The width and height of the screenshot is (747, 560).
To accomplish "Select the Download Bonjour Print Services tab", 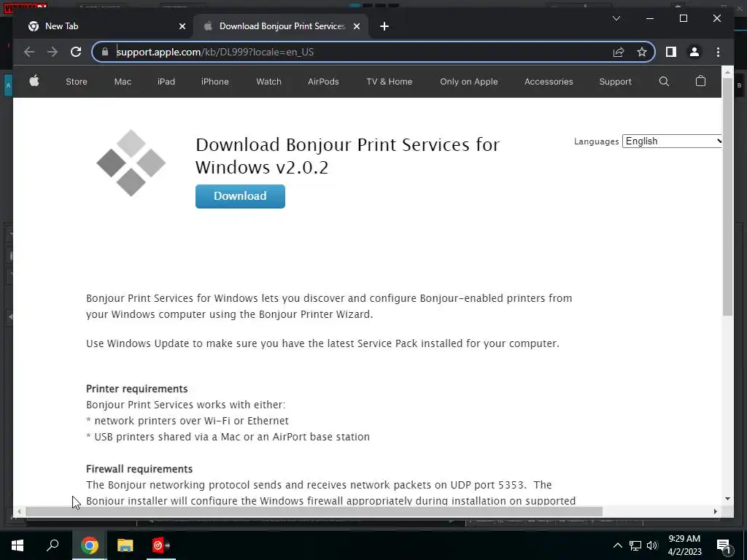I will (x=281, y=26).
